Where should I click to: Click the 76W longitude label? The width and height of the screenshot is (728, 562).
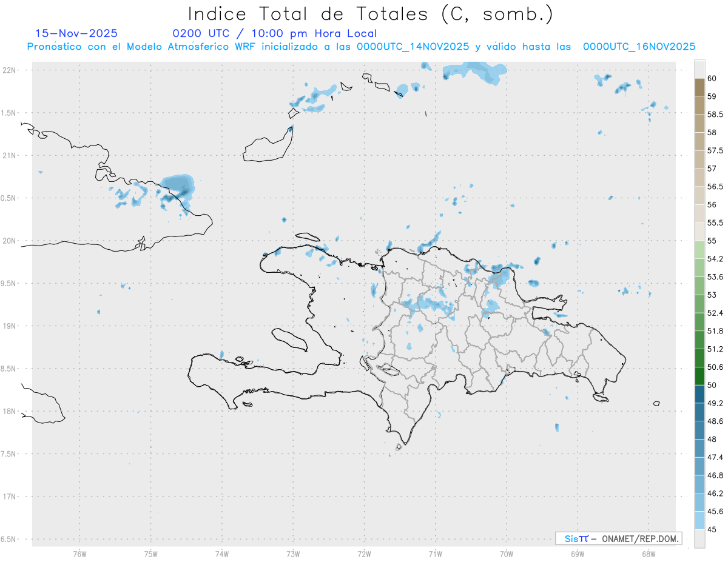pyautogui.click(x=79, y=554)
